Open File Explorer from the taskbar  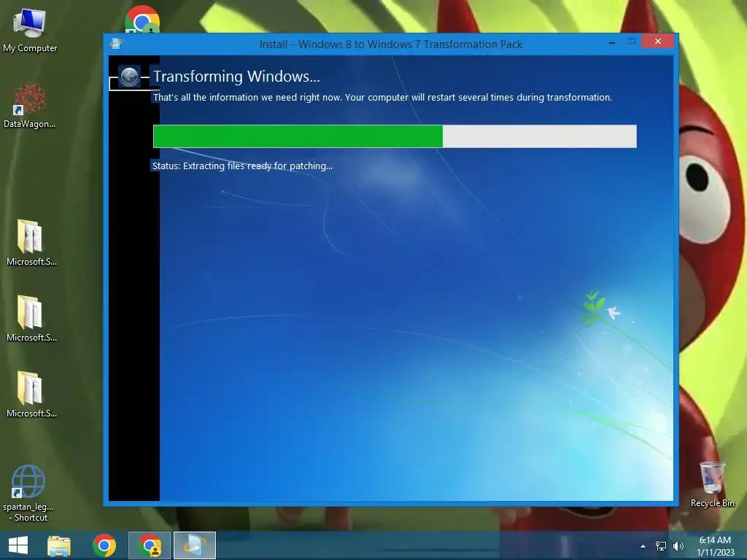pyautogui.click(x=59, y=545)
